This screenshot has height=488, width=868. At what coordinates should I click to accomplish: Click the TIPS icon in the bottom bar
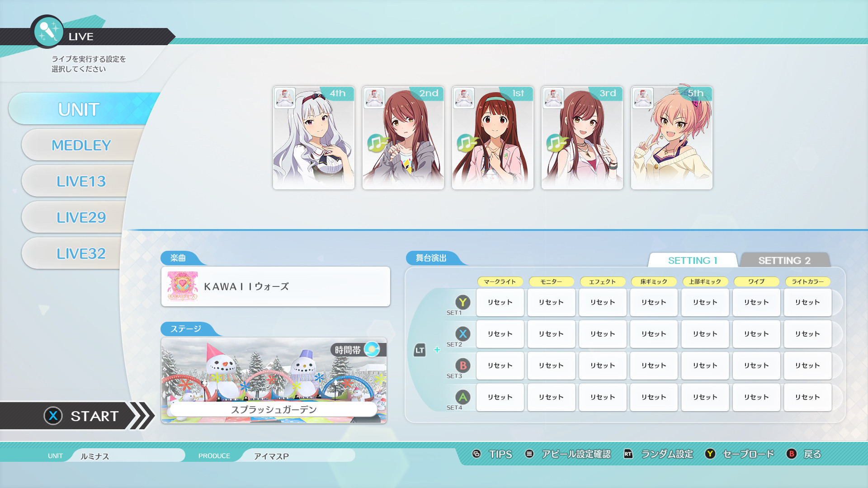click(x=477, y=454)
